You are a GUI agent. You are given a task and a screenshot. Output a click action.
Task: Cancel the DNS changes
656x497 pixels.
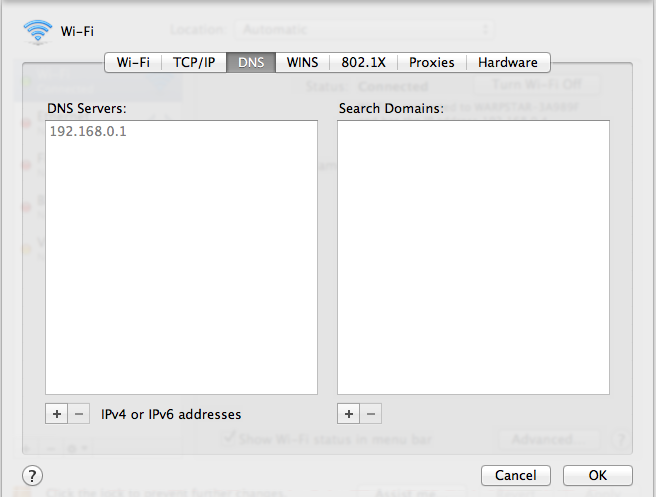(515, 475)
